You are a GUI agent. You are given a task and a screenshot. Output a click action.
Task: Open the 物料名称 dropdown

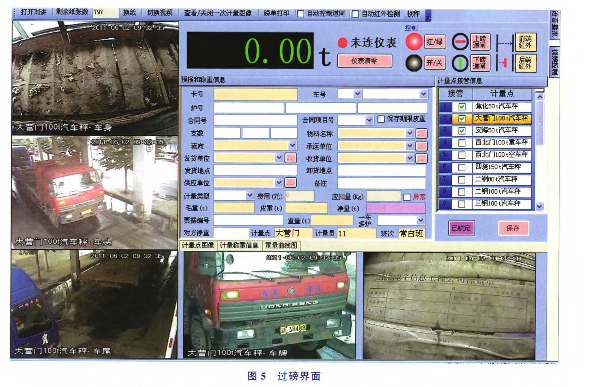pyautogui.click(x=409, y=133)
